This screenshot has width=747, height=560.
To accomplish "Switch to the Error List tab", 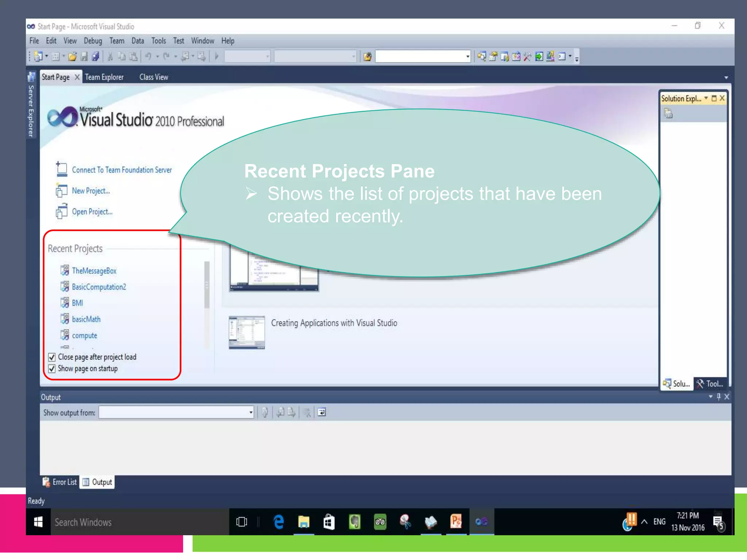I will coord(60,482).
